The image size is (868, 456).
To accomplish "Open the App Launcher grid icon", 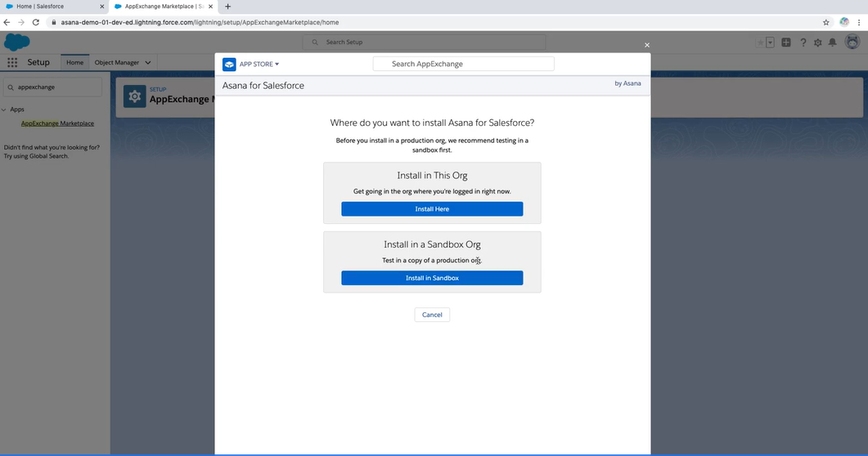I will tap(12, 62).
